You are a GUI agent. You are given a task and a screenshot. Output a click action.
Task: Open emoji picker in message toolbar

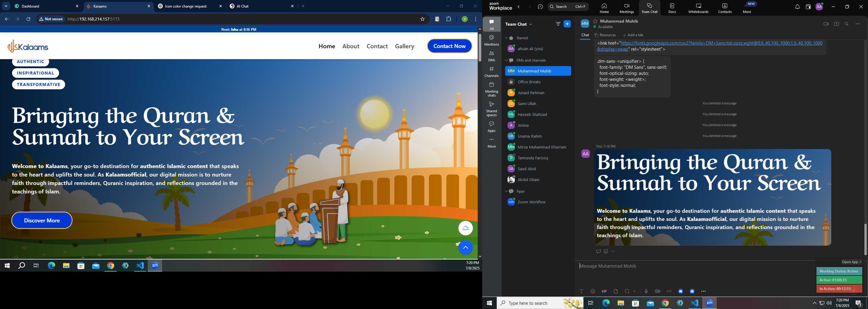(x=593, y=291)
